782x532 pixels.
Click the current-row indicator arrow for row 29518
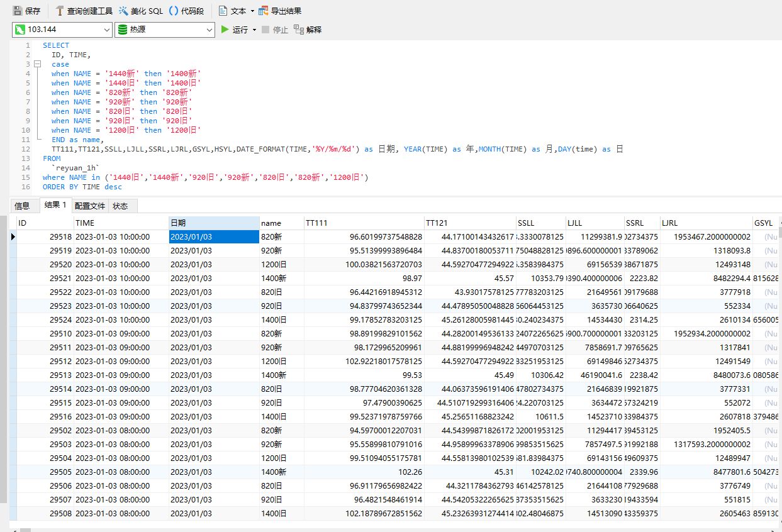(x=13, y=236)
